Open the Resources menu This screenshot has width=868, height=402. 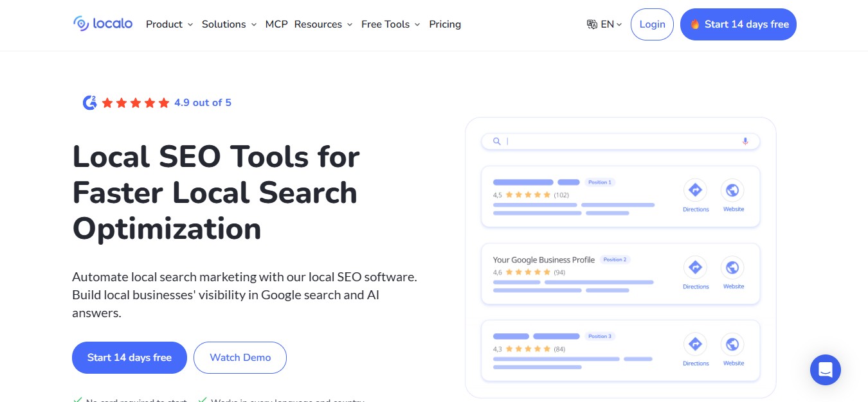(323, 24)
